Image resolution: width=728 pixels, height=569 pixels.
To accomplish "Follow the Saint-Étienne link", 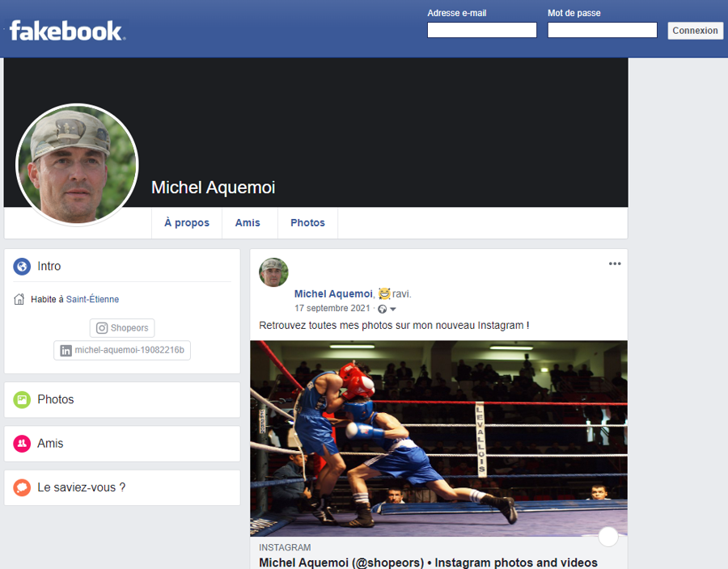I will pos(92,299).
